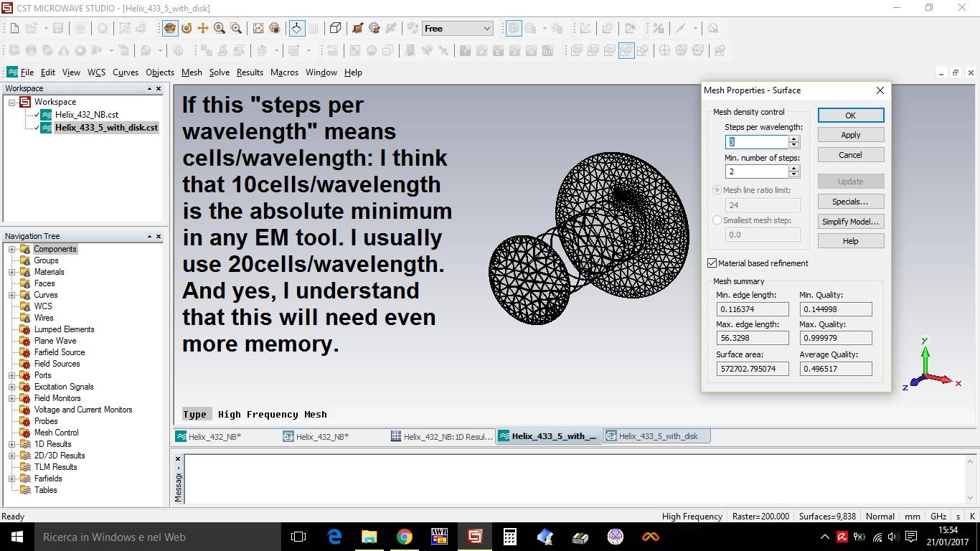Close the Workspace panel with its x
This screenshot has height=551, width=980.
click(x=159, y=89)
